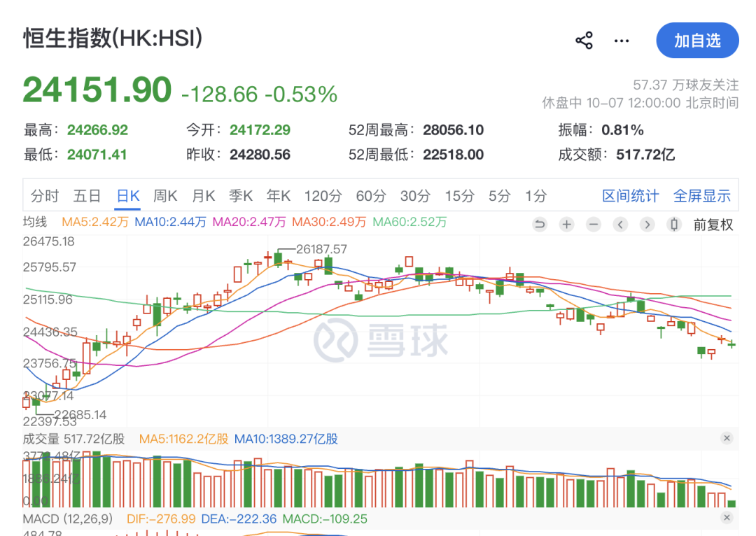Screen dimensions: 756x536
Task: Click the 均线 indicator label
Action: [35, 222]
